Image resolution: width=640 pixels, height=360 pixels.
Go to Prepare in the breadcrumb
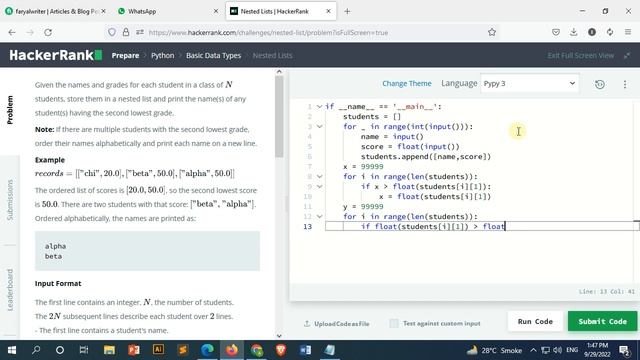pos(125,55)
